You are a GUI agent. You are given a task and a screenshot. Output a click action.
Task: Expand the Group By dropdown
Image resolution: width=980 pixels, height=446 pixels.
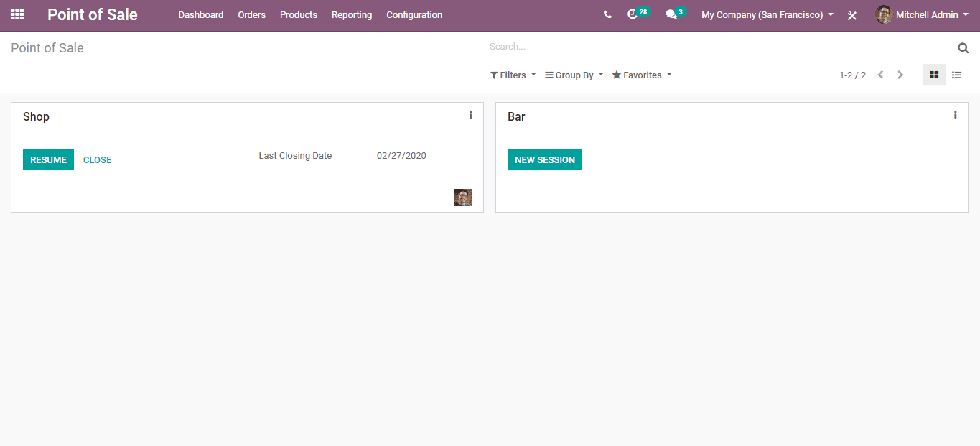[x=574, y=75]
